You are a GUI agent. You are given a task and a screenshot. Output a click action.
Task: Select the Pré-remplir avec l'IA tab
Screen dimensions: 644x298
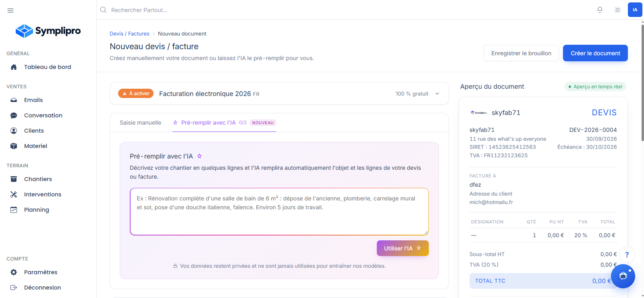224,123
